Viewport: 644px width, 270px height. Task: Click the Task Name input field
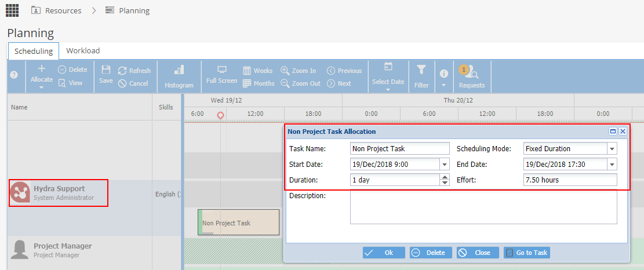point(400,148)
